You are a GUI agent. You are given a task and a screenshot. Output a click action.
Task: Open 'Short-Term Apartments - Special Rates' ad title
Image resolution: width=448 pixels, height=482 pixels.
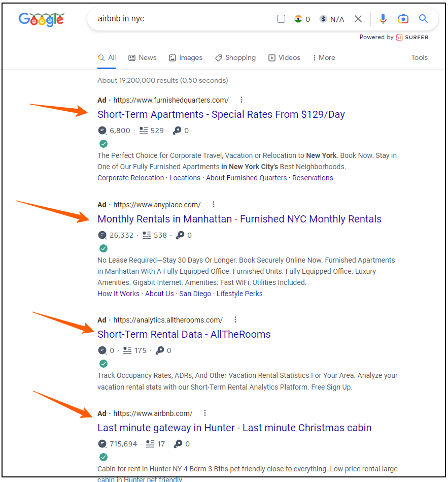click(221, 114)
